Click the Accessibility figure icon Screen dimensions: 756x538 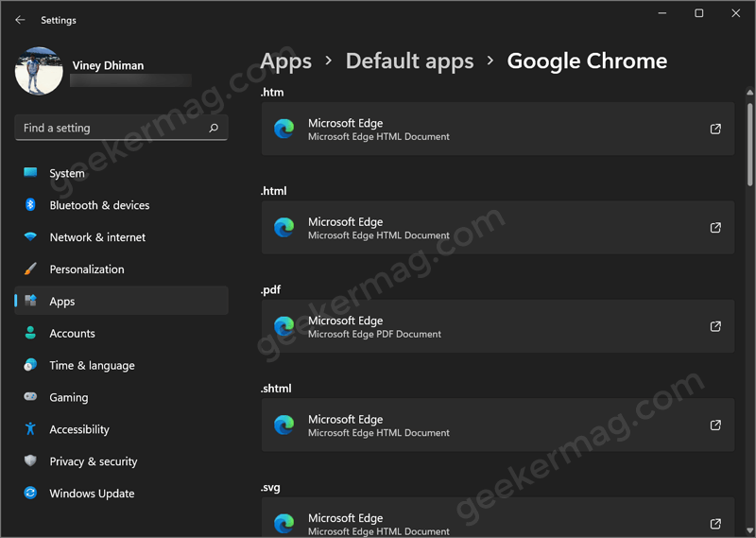30,428
